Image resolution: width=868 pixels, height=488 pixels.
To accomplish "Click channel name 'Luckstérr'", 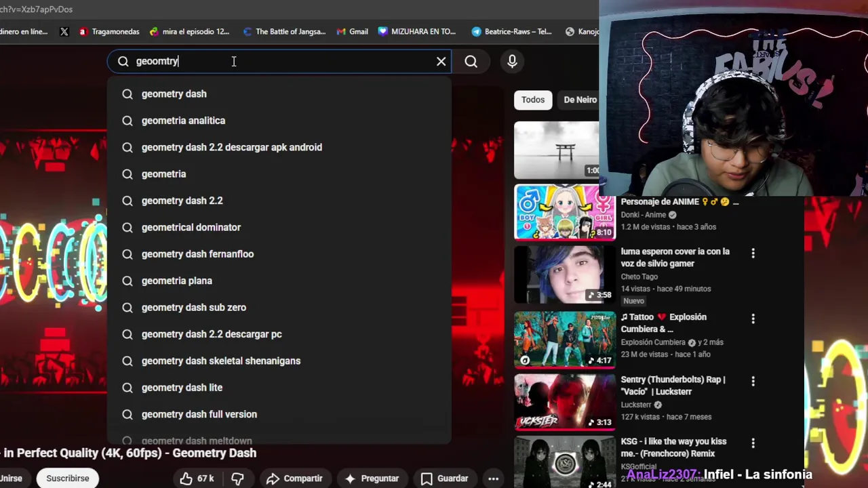I will [636, 405].
